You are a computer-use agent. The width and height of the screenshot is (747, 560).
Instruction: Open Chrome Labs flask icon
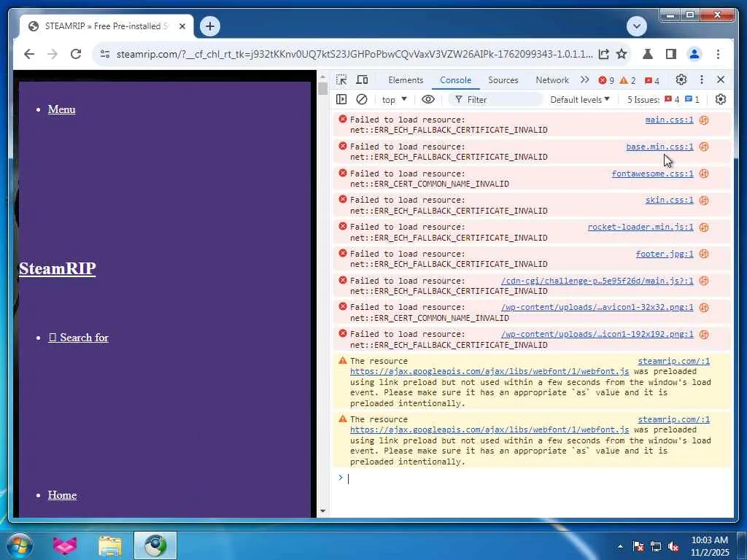coord(648,54)
